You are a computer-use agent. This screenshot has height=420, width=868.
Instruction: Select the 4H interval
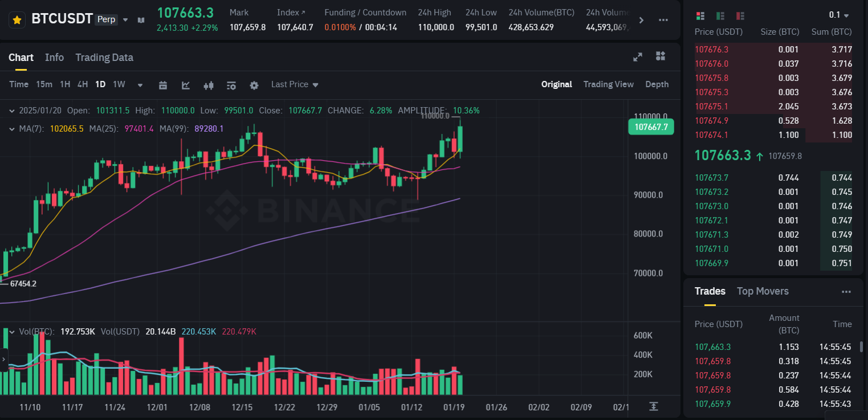83,84
